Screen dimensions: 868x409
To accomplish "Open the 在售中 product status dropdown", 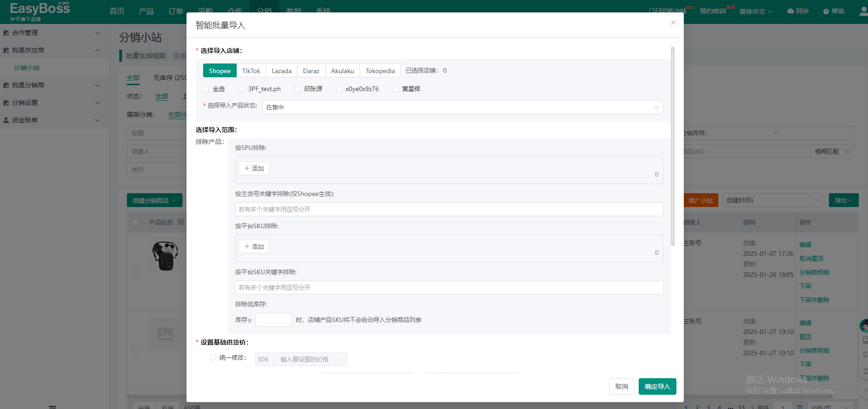I will click(x=463, y=107).
